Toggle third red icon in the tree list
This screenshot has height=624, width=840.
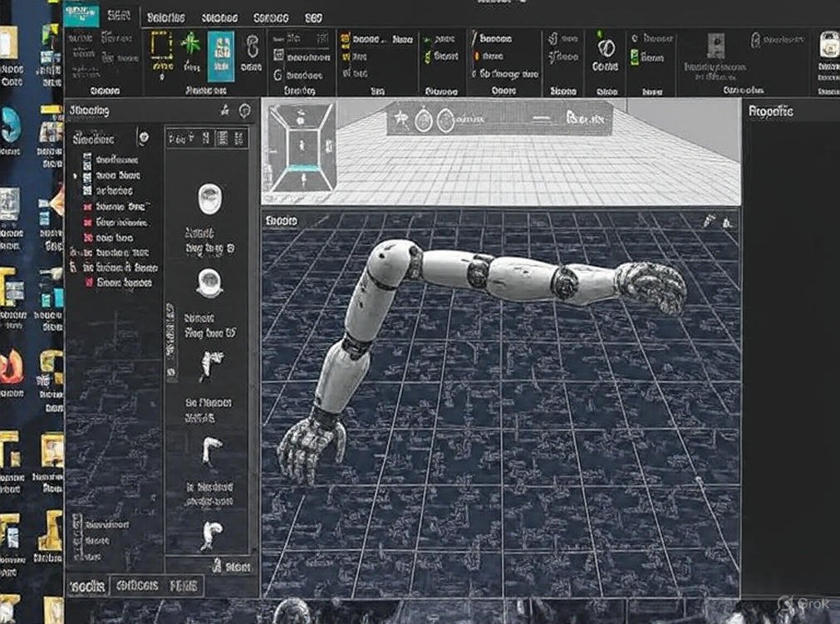(88, 238)
